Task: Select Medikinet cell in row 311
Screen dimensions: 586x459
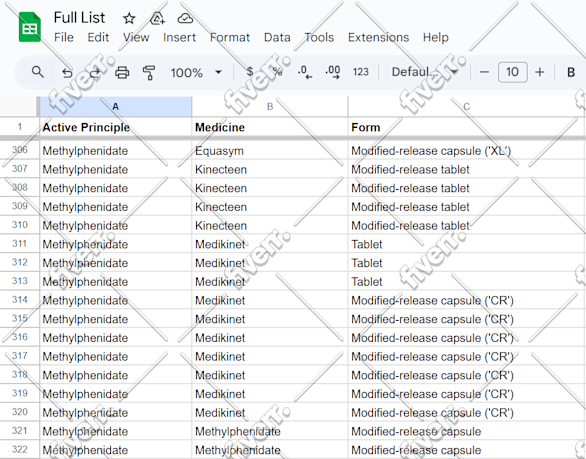Action: [270, 244]
